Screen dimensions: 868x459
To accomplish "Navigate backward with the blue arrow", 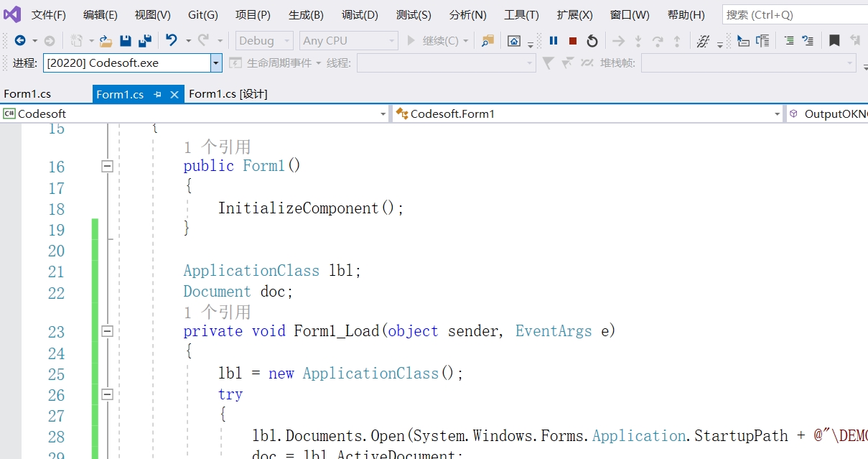I will click(x=19, y=41).
